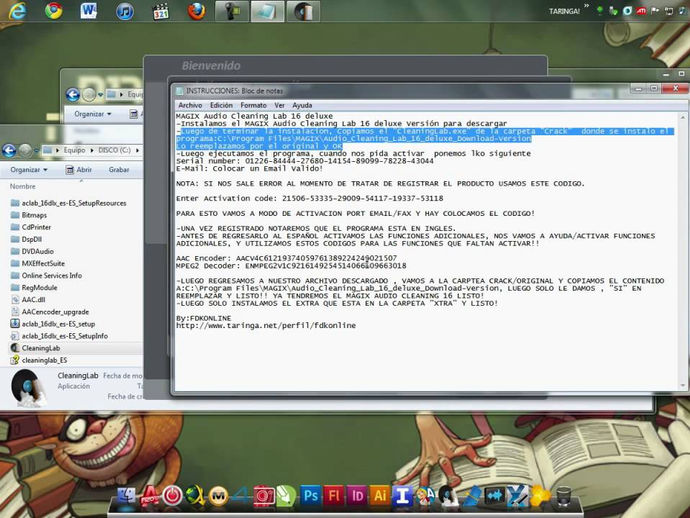Select the CdPrinter folder
690x518 pixels.
coord(31,228)
